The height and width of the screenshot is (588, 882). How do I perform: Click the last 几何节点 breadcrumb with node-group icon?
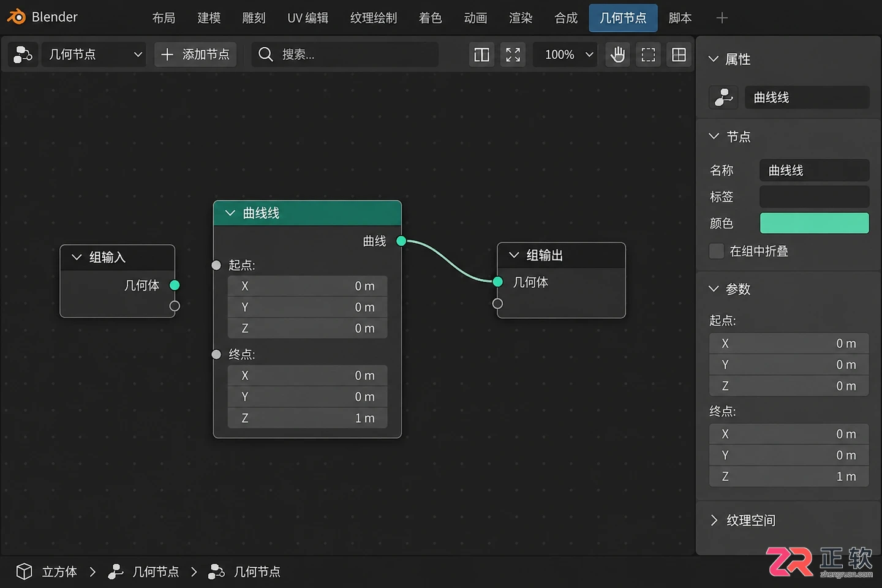[x=244, y=571]
